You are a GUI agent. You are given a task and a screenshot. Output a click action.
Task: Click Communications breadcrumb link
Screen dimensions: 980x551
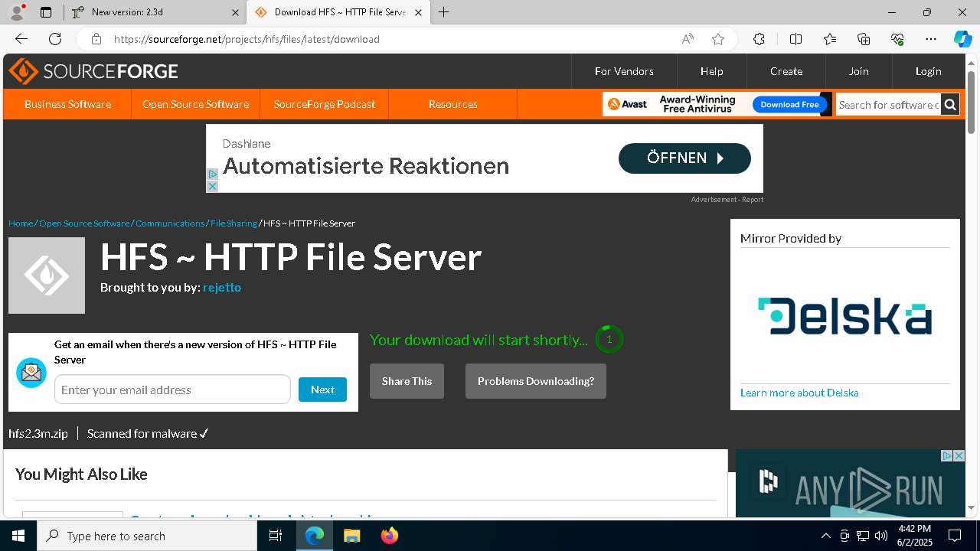pos(170,223)
